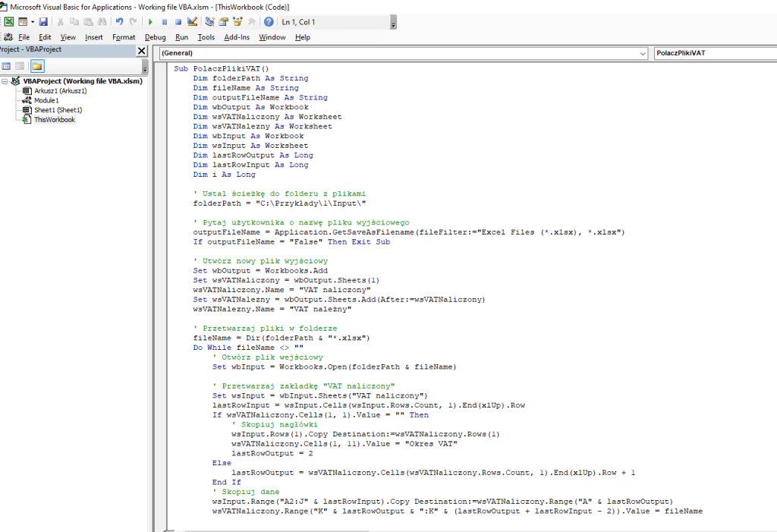Open the Tools menu
The height and width of the screenshot is (532, 777).
pos(206,37)
